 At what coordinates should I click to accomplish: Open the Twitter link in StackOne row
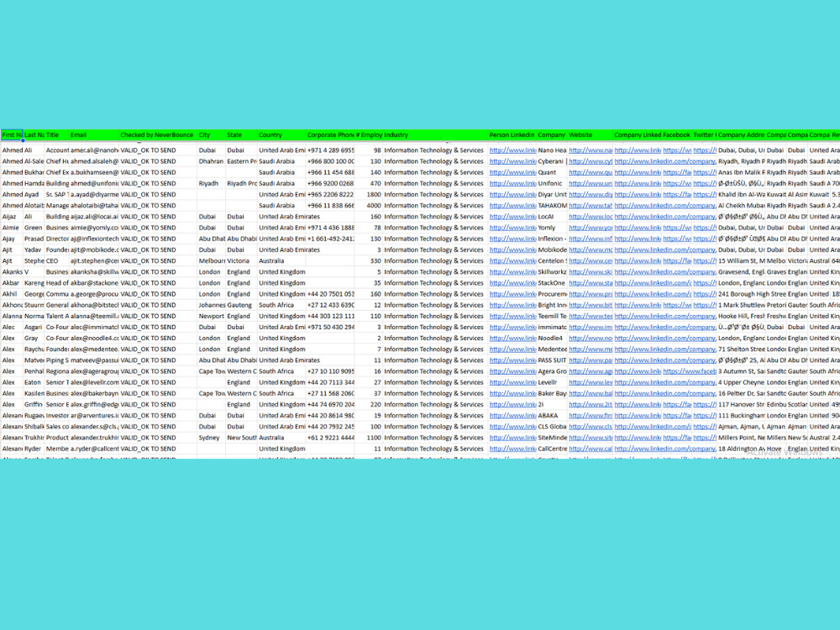(705, 283)
